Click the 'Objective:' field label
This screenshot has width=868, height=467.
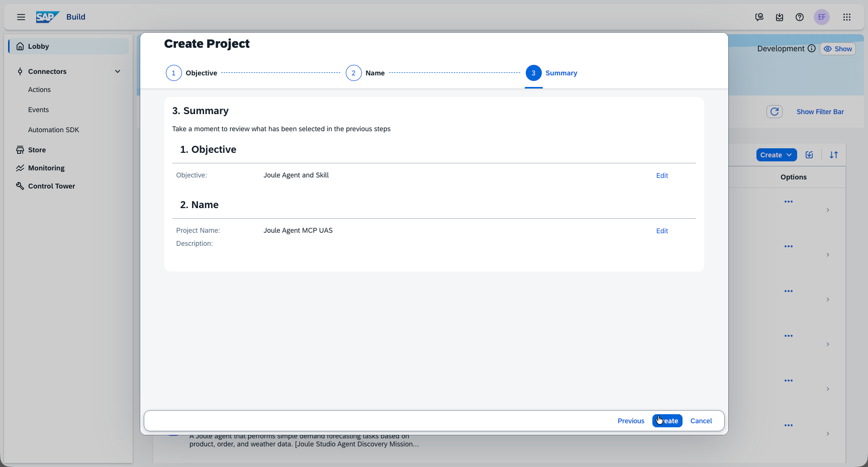pos(191,175)
